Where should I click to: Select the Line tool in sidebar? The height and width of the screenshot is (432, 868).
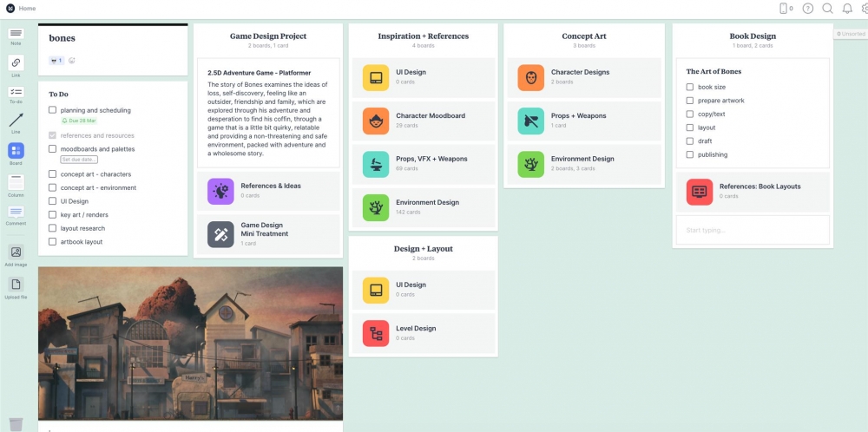(x=16, y=121)
